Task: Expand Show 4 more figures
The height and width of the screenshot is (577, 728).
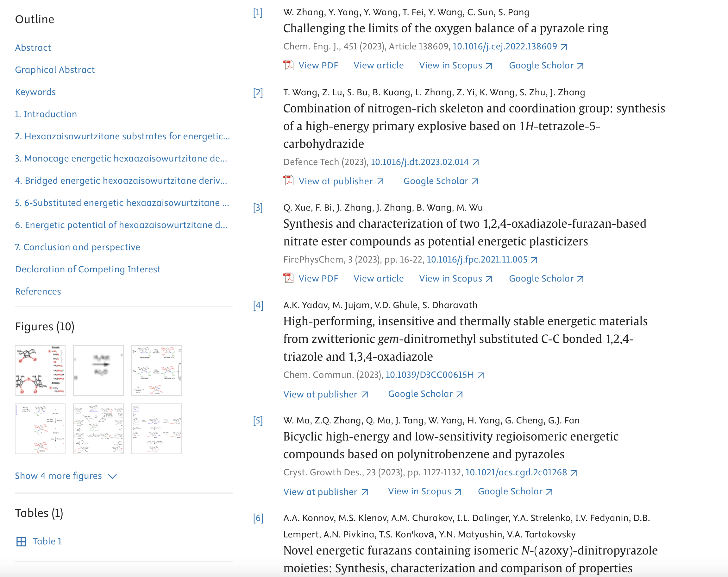Action: coord(59,476)
